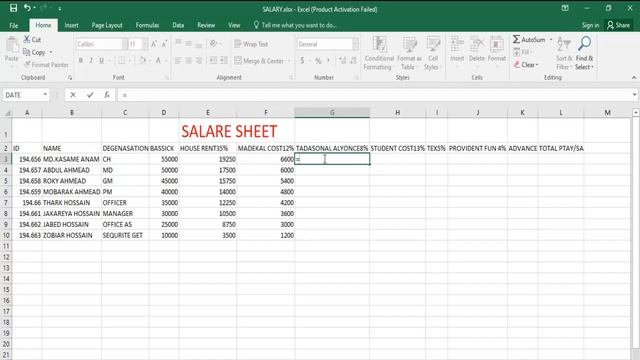Click the Accounting dollar format icon
This screenshot has width=640, height=360.
tap(302, 61)
